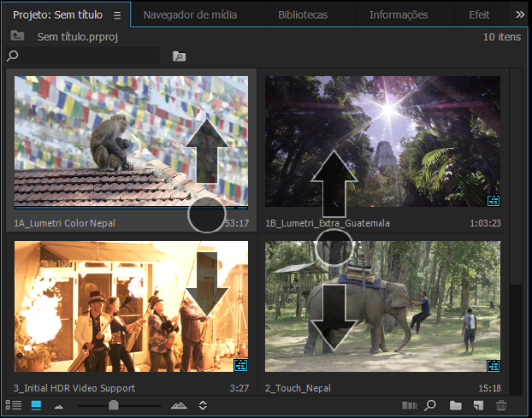Click the New Item icon
The width and height of the screenshot is (532, 418).
pyautogui.click(x=478, y=405)
